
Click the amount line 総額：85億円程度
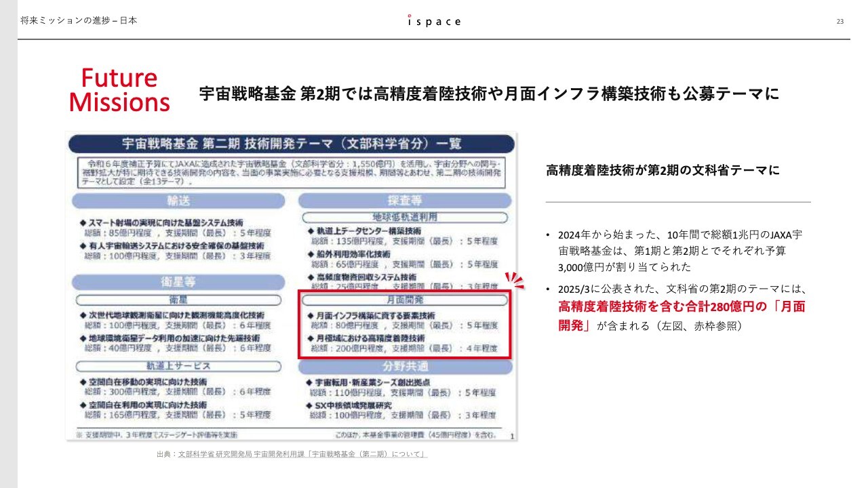click(x=176, y=234)
